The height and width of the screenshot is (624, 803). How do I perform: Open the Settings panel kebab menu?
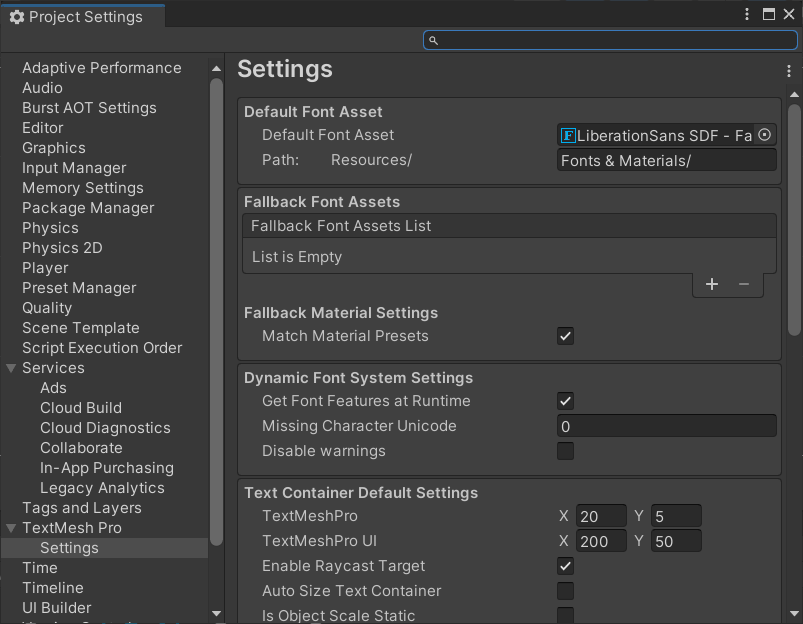[x=789, y=71]
